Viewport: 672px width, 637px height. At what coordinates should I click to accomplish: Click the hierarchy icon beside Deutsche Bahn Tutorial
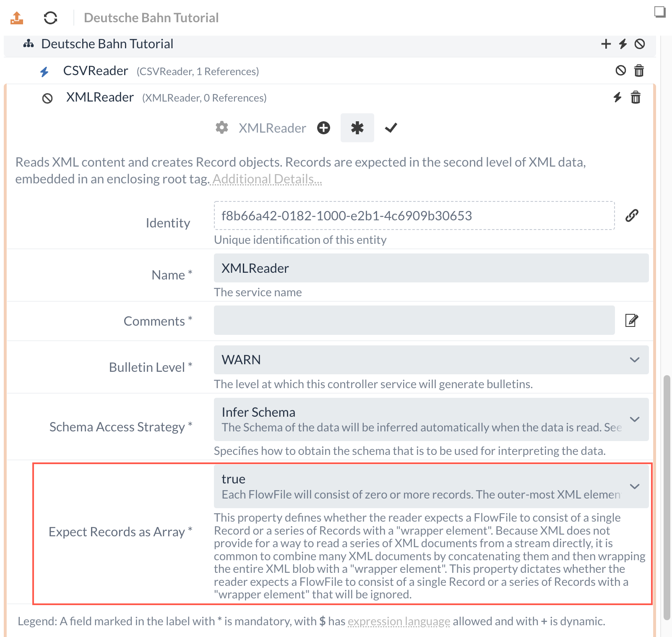[29, 44]
